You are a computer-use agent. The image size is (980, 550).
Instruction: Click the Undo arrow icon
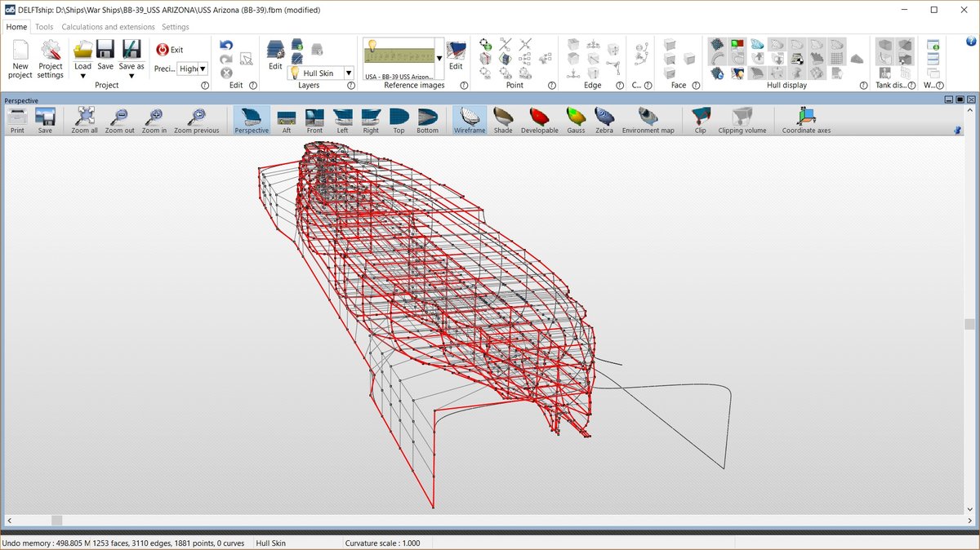point(226,46)
